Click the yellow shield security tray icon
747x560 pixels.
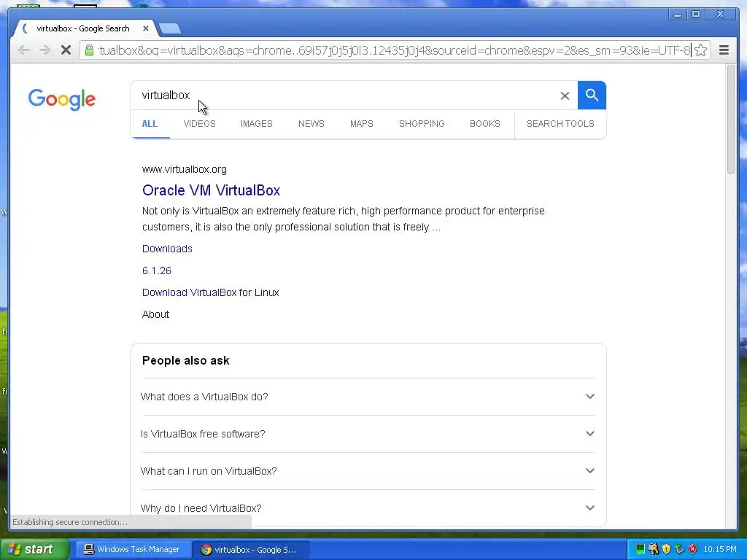coord(667,549)
